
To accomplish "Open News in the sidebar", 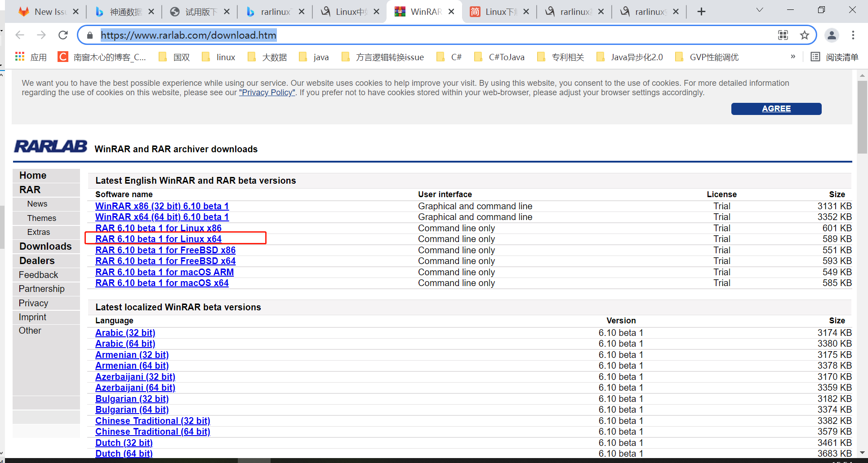I will tap(37, 204).
